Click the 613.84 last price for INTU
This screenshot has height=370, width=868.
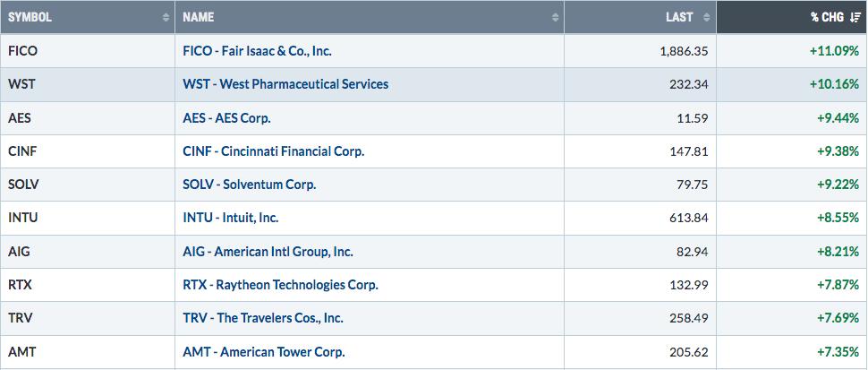pyautogui.click(x=688, y=219)
